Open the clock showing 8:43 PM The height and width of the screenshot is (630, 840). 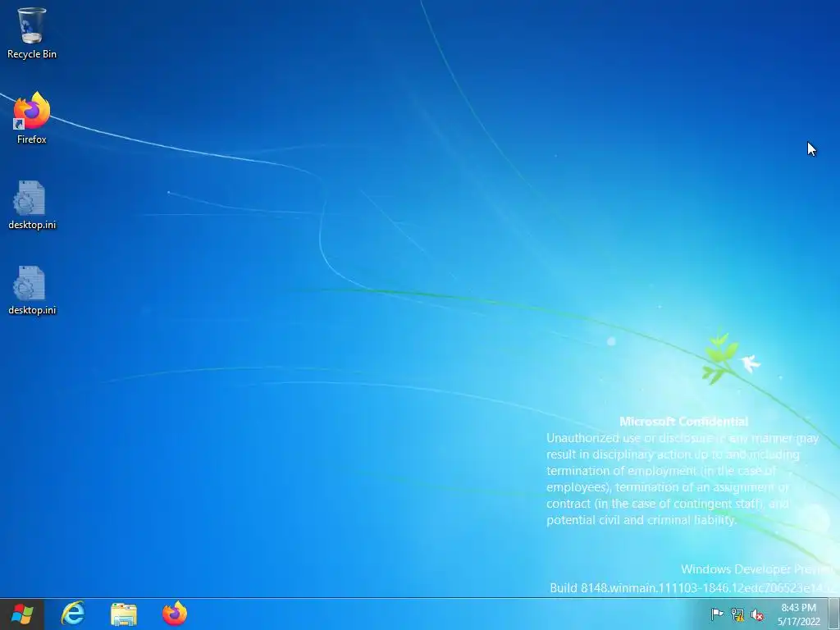point(799,614)
